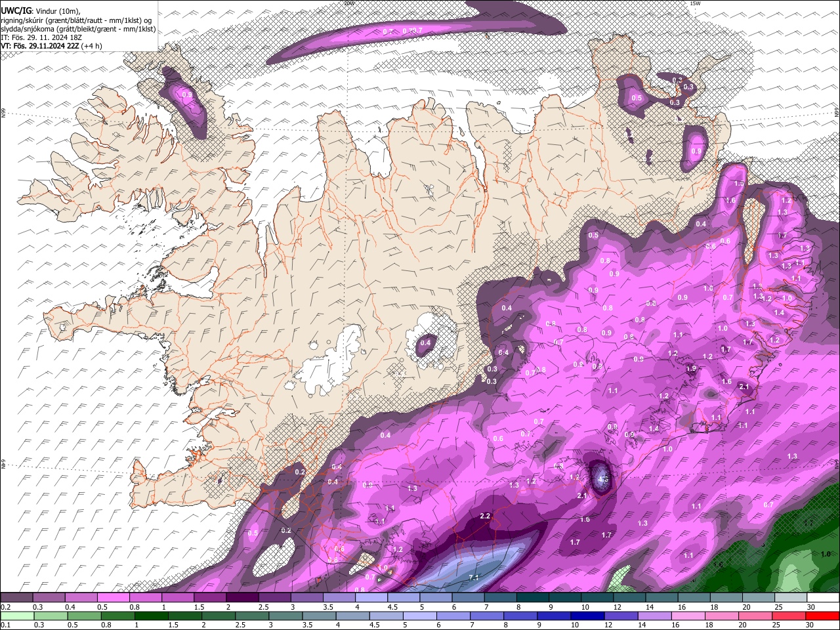Click the '0.8' label in the lower legend row

coord(106,625)
